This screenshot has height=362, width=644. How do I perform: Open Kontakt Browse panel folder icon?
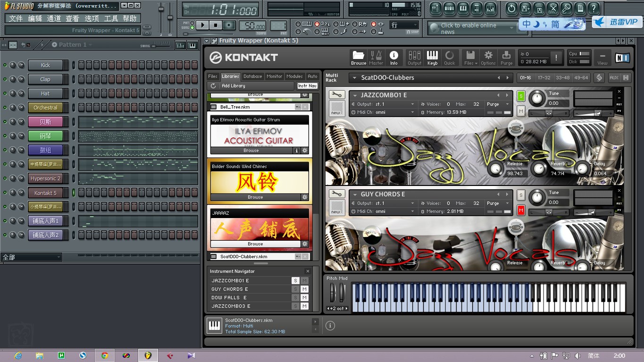coord(358,57)
